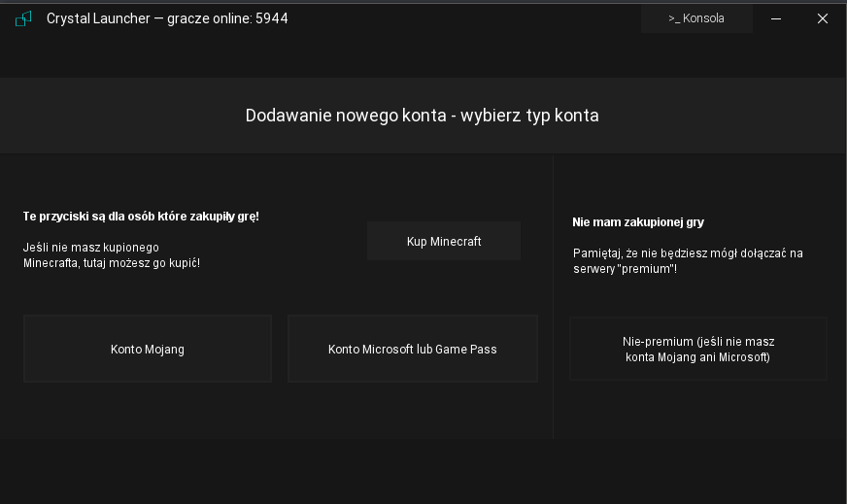847x504 pixels.
Task: Minimize the Crystal Launcher window
Action: (776, 18)
